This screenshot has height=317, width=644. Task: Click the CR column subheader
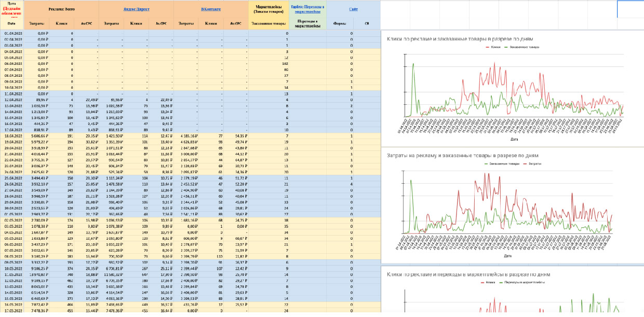click(x=367, y=23)
